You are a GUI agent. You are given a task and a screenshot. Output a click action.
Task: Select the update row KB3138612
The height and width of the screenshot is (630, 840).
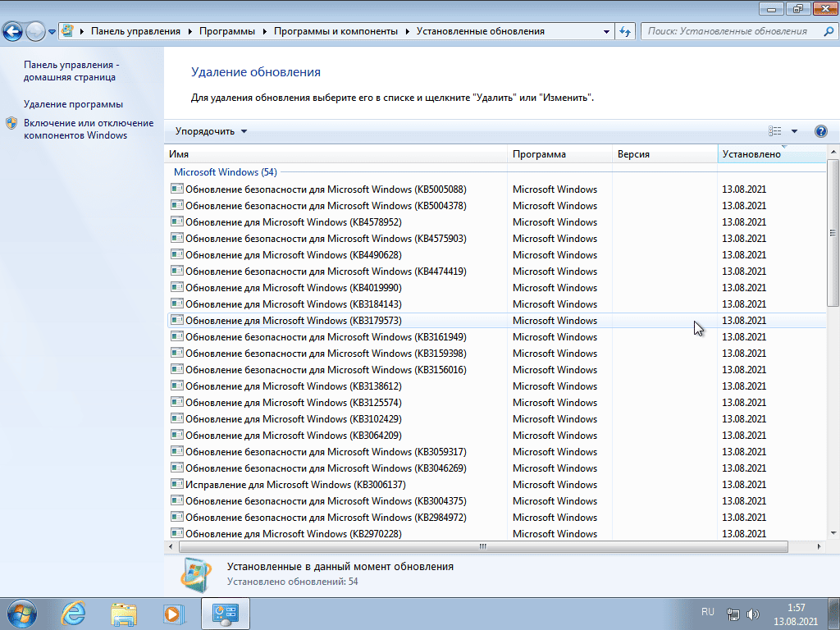pos(496,386)
